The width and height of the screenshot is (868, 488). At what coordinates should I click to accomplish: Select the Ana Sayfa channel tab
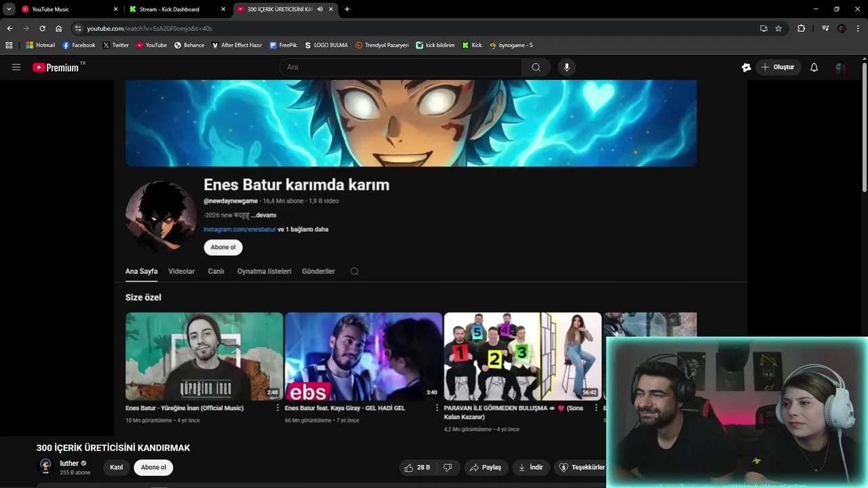tap(141, 271)
